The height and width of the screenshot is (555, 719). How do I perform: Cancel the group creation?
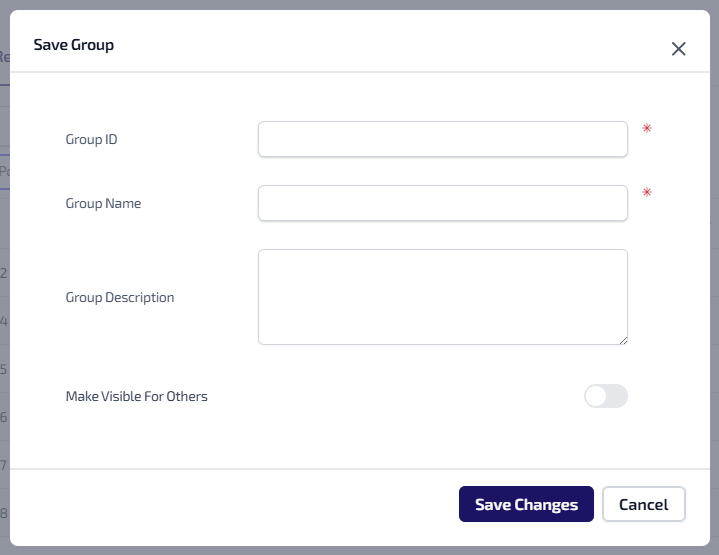click(643, 504)
